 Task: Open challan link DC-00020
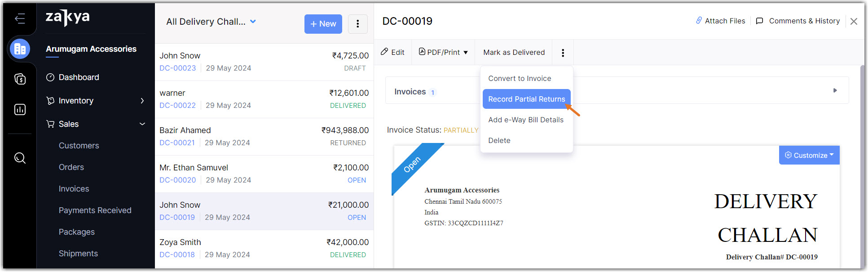point(178,180)
